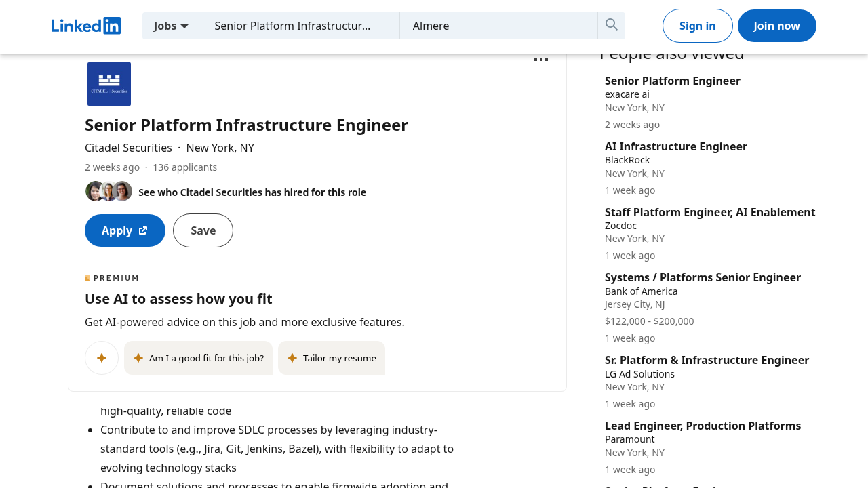Screen dimensions: 868x488
Task: Open the Citadel Securities company link
Action: pyautogui.click(x=128, y=148)
